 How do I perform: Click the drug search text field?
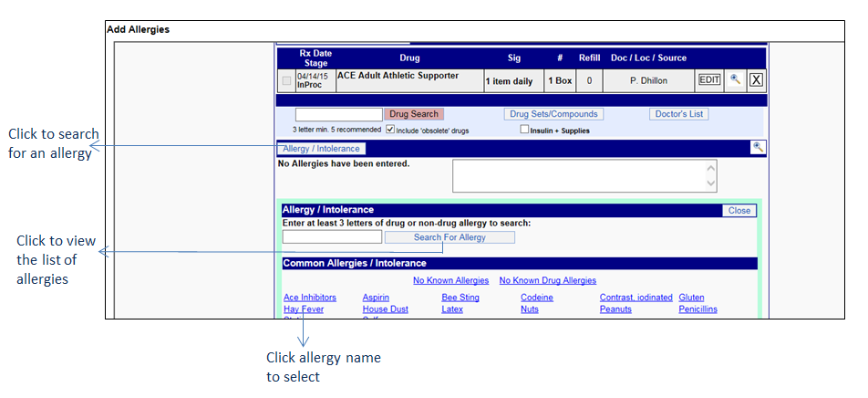click(338, 114)
